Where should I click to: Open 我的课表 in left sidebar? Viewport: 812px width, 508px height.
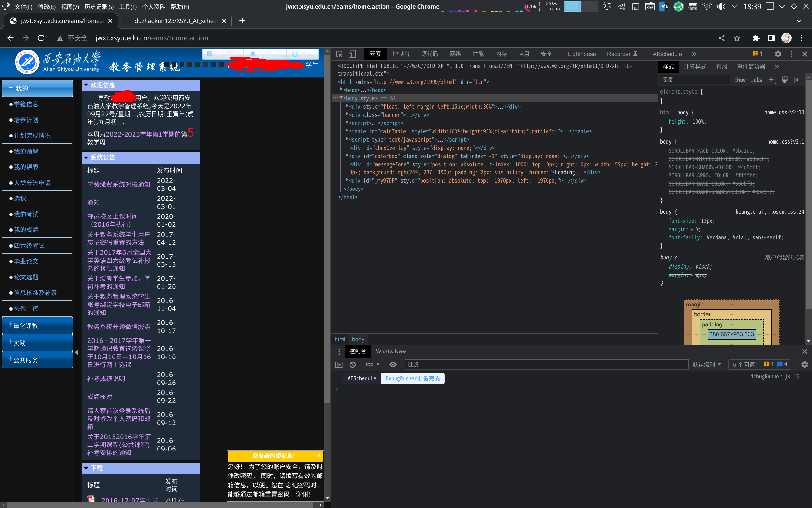point(26,167)
